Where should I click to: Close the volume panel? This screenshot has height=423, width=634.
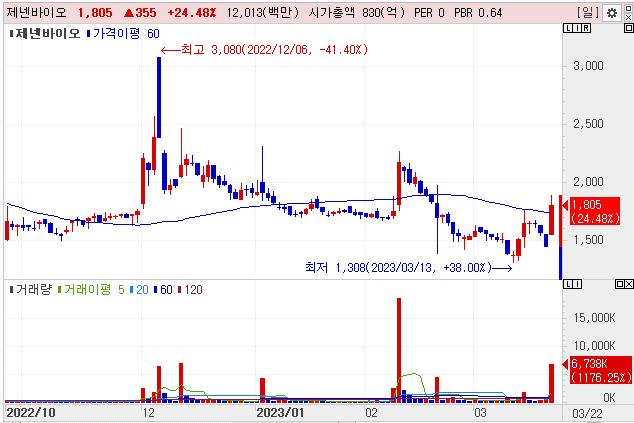point(629,284)
